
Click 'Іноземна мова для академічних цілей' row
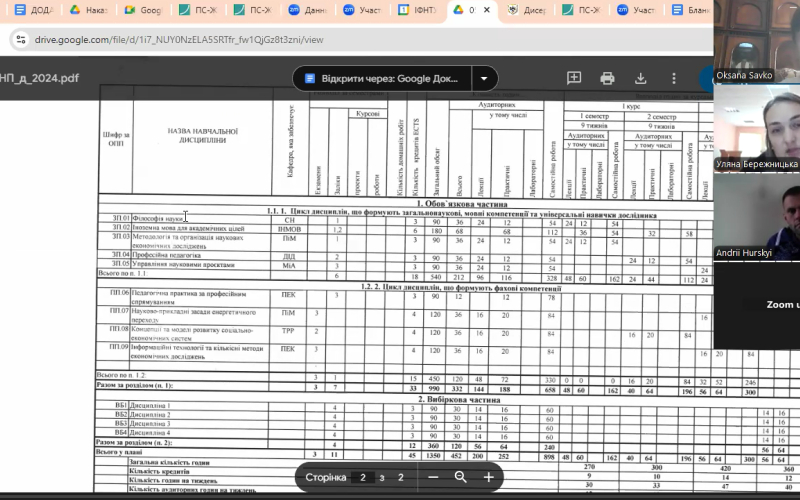coord(188,228)
